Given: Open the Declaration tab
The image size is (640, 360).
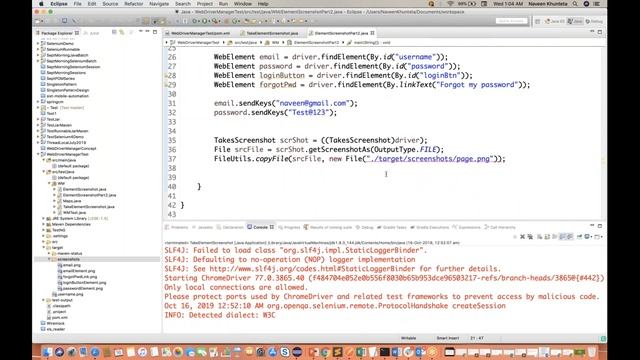Looking at the screenshot, I should click(230, 227).
